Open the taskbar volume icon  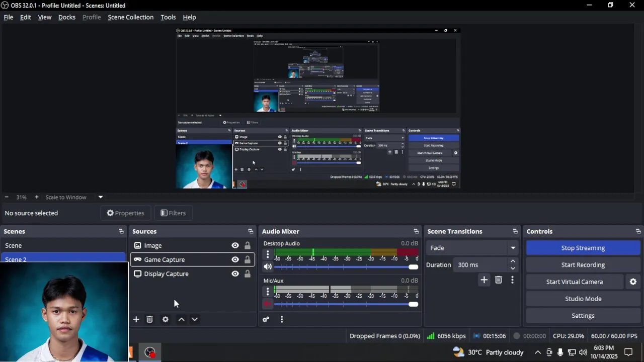coord(583,352)
